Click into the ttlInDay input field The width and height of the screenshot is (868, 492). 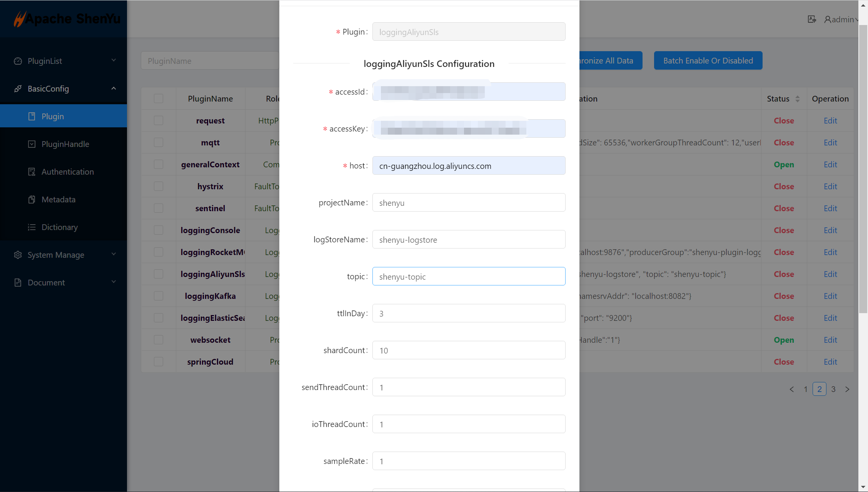tap(469, 314)
